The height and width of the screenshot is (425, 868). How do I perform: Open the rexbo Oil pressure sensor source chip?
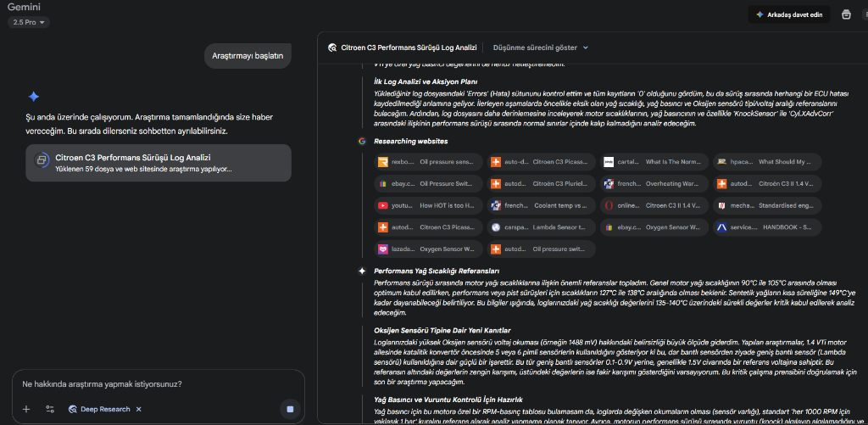tap(428, 161)
